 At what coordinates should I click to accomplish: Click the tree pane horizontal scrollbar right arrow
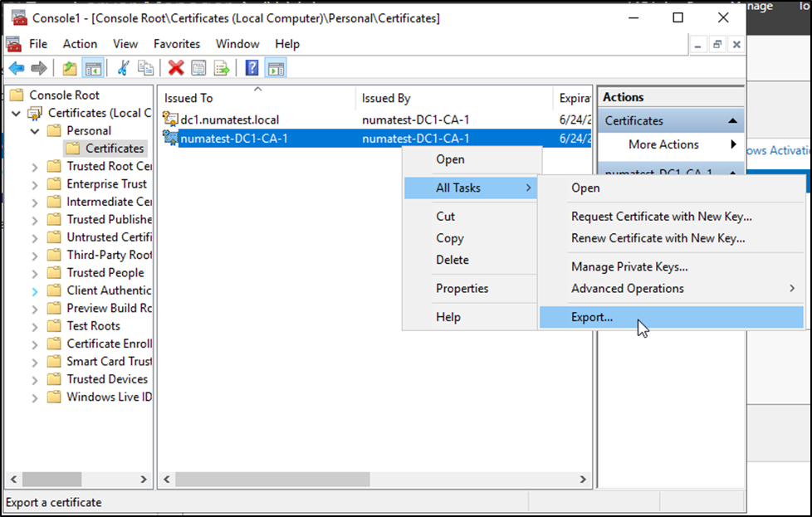pyautogui.click(x=144, y=480)
